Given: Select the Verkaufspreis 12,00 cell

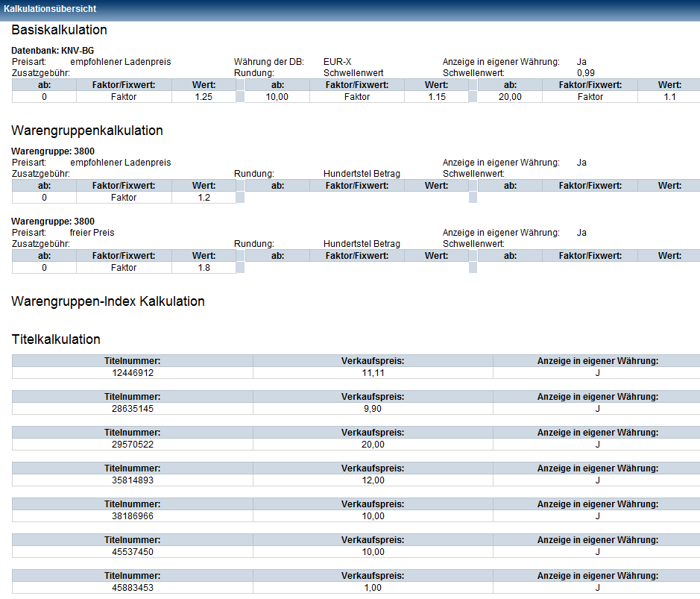Looking at the screenshot, I should [x=373, y=480].
